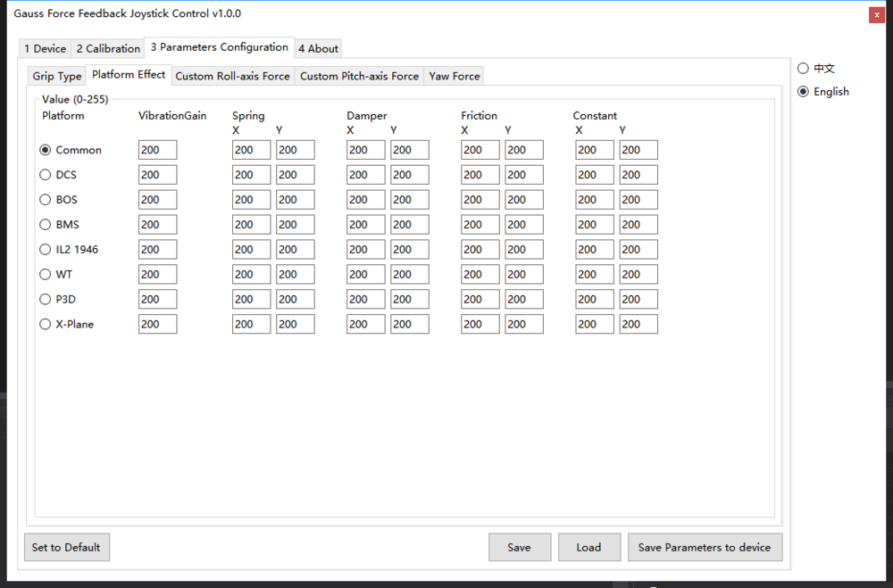Select the BMS platform radio button
This screenshot has height=588, width=893.
59,224
